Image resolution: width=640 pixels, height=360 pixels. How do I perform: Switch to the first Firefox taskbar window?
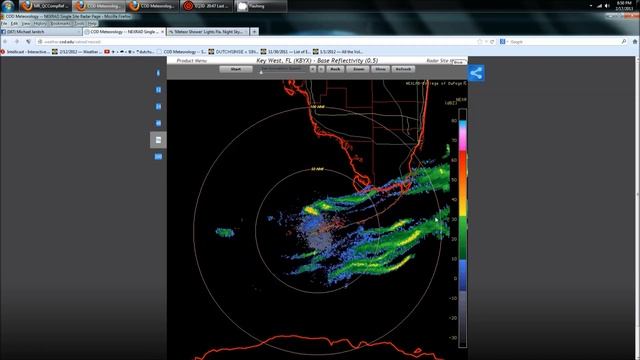(45, 6)
